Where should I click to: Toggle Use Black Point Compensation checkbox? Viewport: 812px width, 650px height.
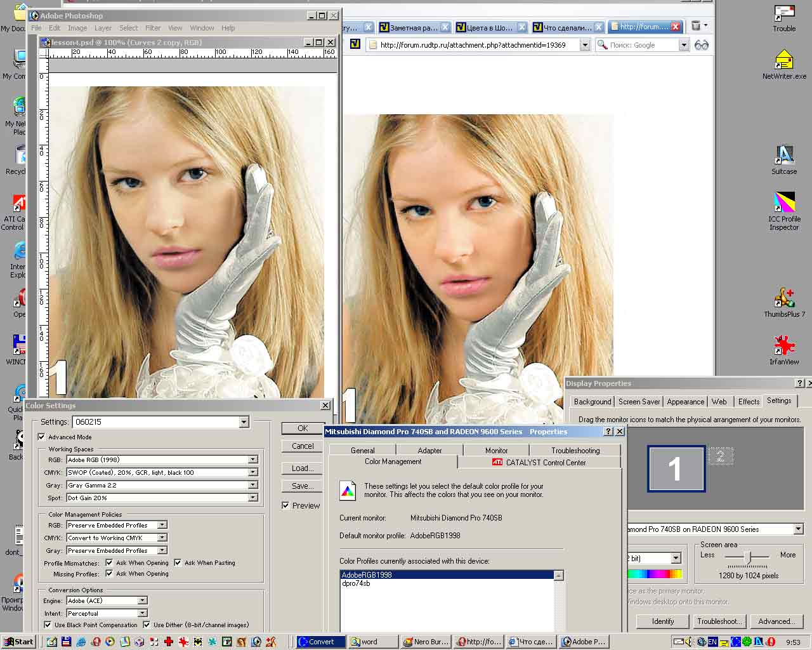pyautogui.click(x=48, y=625)
